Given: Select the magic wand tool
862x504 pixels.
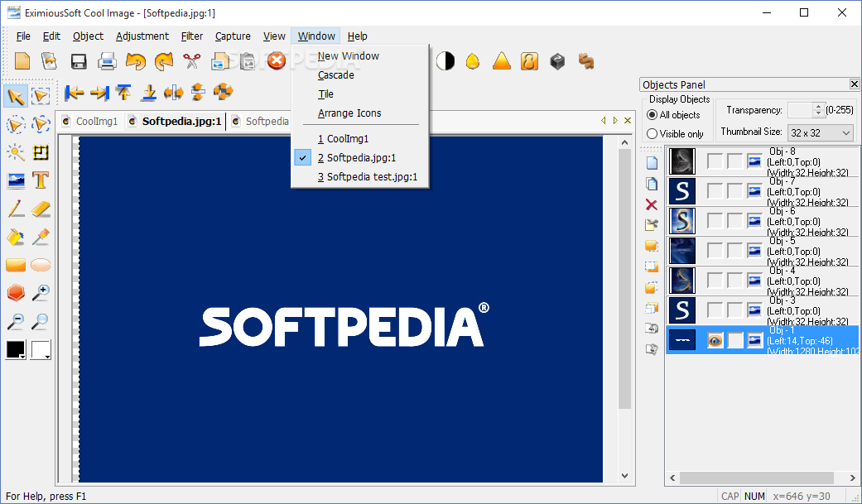Looking at the screenshot, I should point(16,152).
